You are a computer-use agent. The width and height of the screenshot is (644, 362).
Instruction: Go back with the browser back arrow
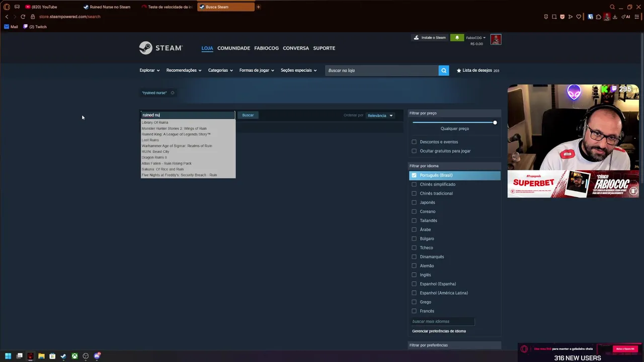pos(7,17)
